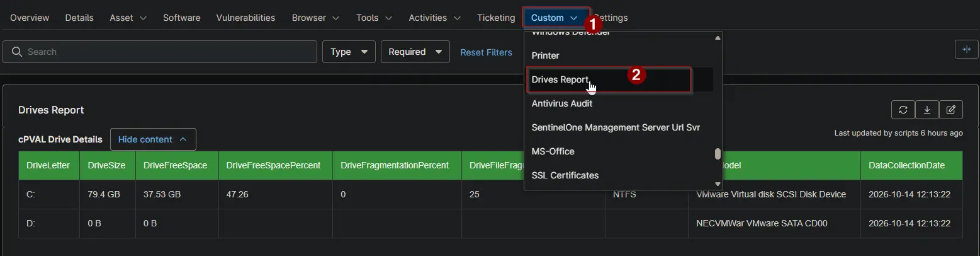Image resolution: width=980 pixels, height=256 pixels.
Task: Click the D: drive letter cell
Action: tap(49, 223)
